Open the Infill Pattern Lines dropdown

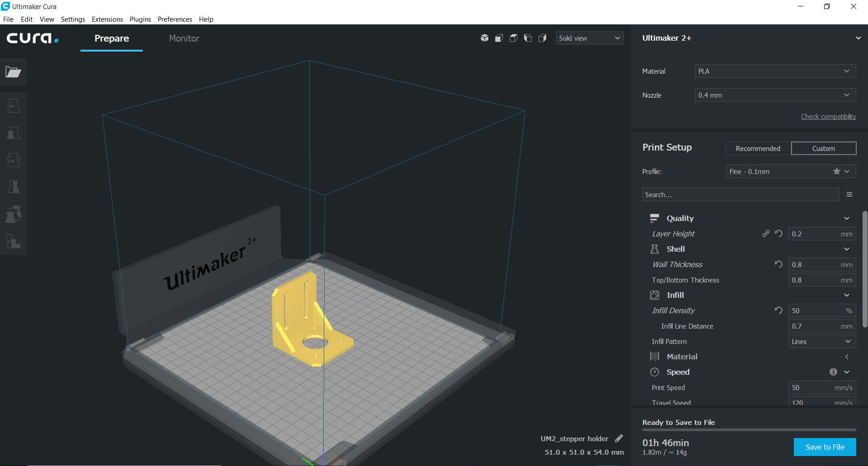pyautogui.click(x=822, y=341)
